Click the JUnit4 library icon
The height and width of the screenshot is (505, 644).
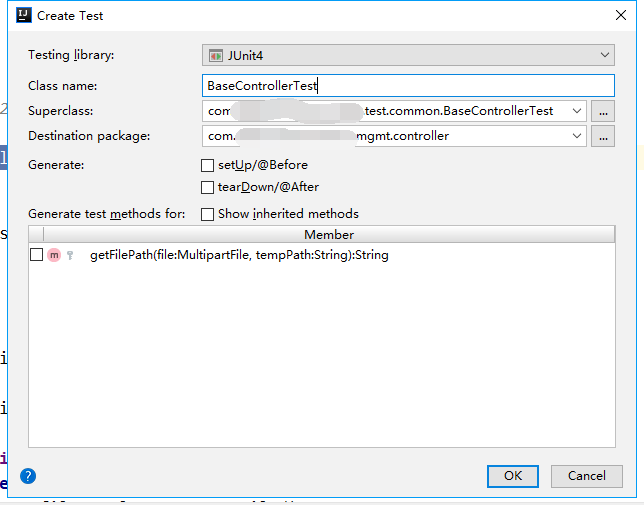(x=215, y=55)
